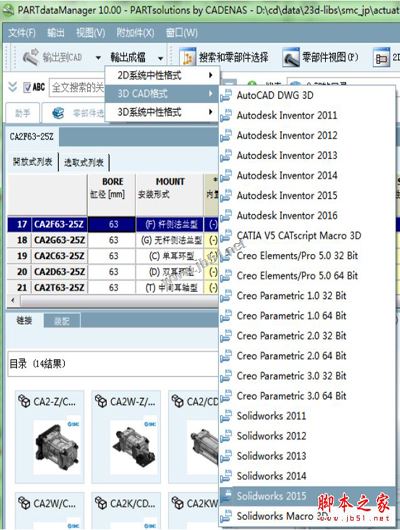Screen dimensions: 400x530
Task: Select table row CA2F63-25Z
Action: point(113,224)
